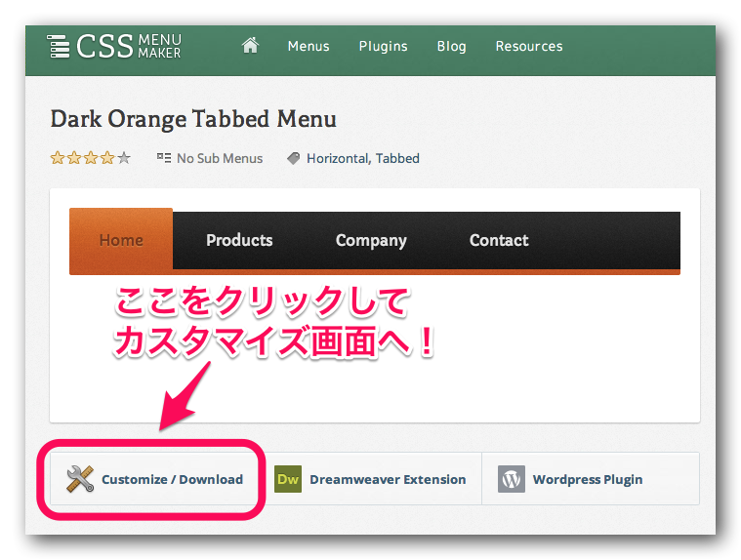Click the Dreamweaver Dw icon

[288, 479]
